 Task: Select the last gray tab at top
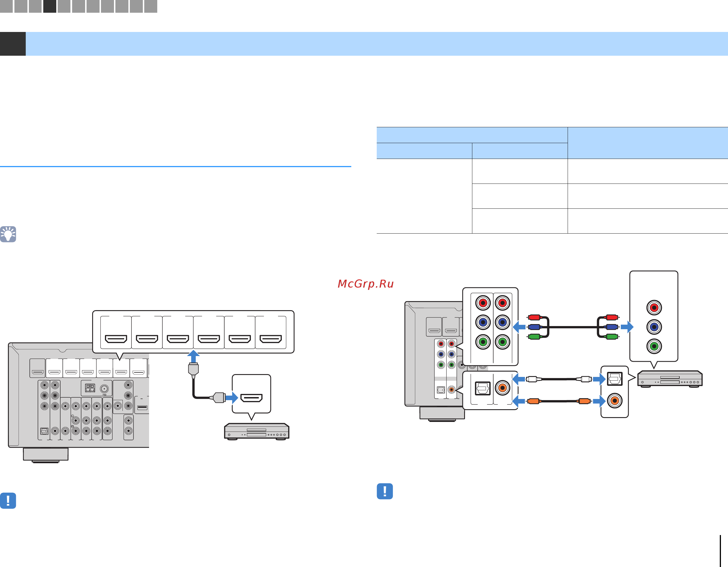(151, 6)
